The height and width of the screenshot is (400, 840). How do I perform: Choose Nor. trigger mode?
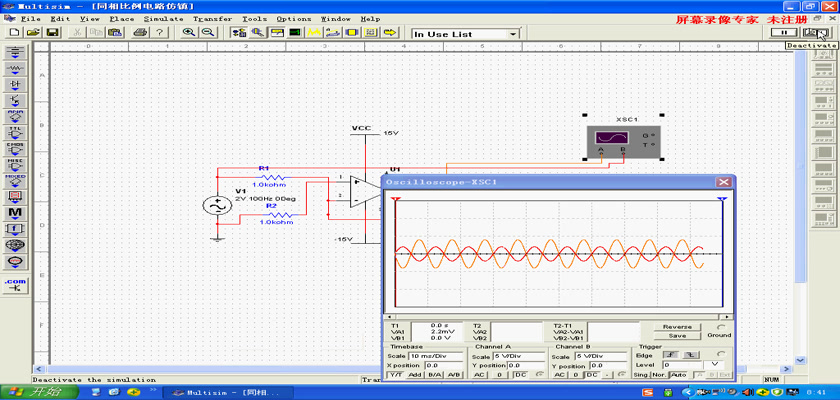click(x=660, y=375)
